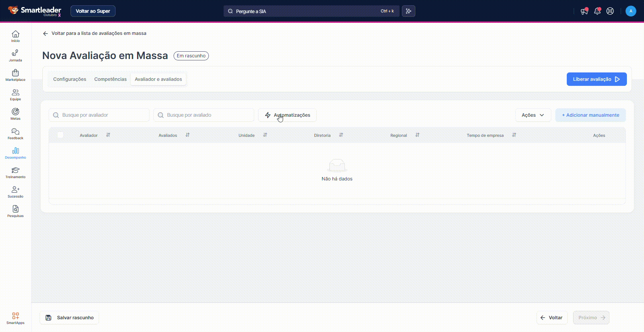Click Salvar rascunho button
The height and width of the screenshot is (332, 644).
[x=70, y=318]
